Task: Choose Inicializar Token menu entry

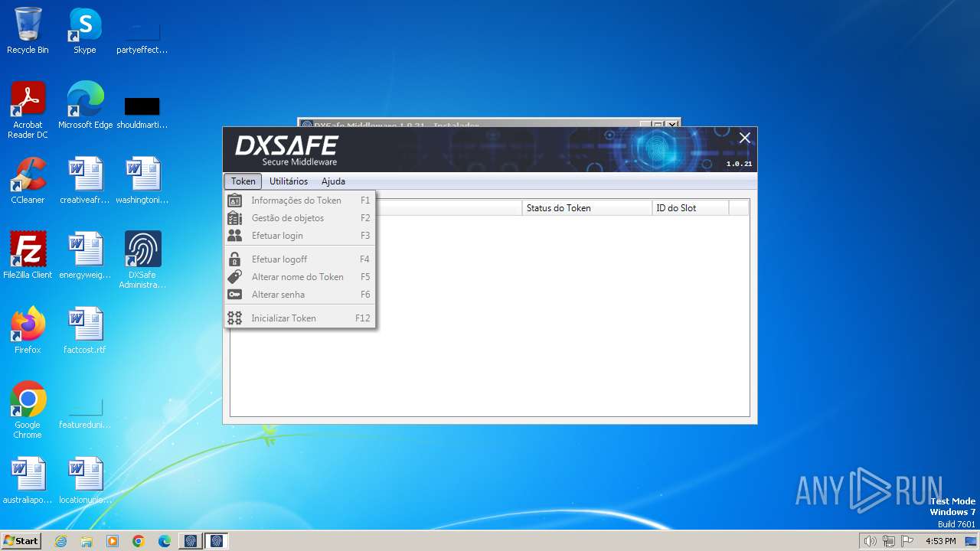Action: coord(299,318)
